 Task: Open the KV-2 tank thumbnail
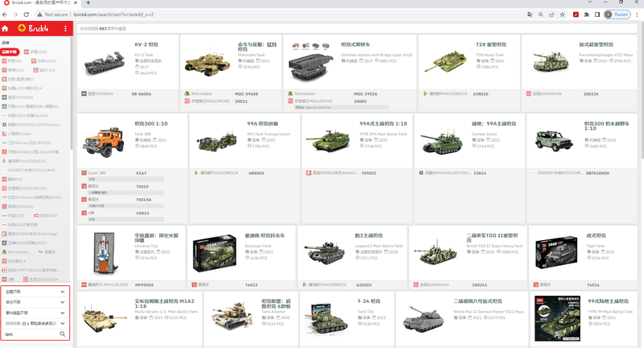(x=105, y=63)
